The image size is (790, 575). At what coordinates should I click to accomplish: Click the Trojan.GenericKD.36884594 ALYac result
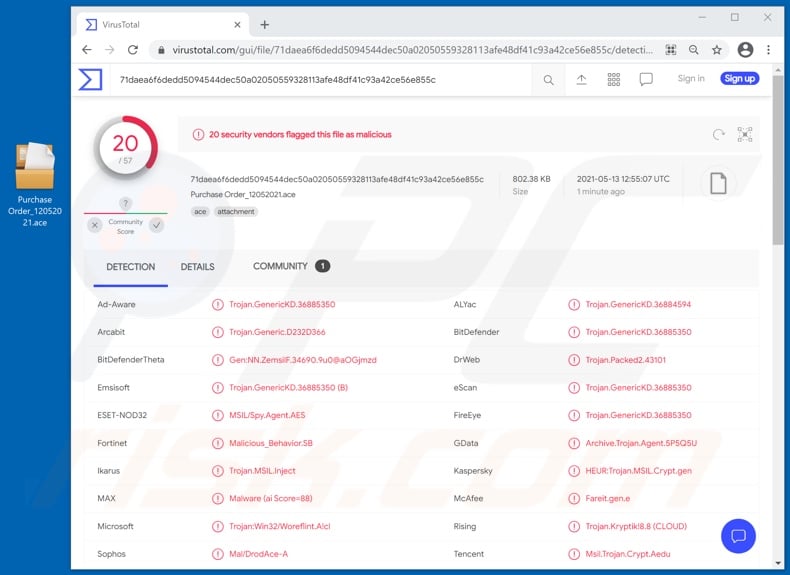[x=638, y=304]
